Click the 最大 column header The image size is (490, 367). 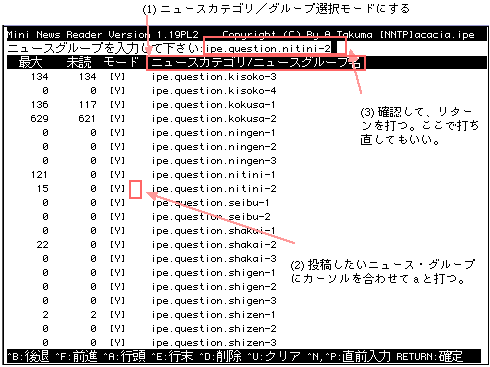click(x=30, y=62)
